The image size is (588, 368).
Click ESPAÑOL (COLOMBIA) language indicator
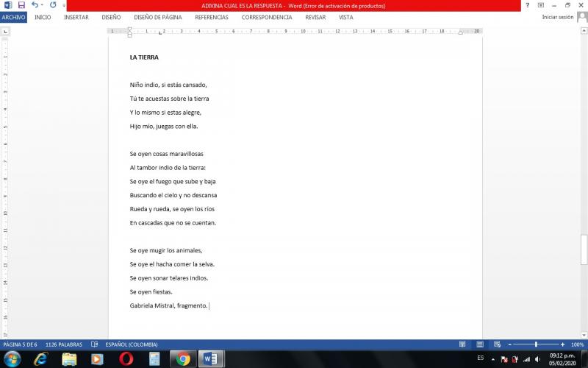tap(132, 344)
